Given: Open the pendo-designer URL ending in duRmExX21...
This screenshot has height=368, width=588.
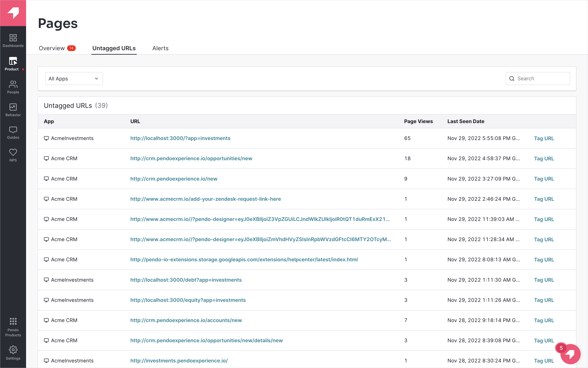Looking at the screenshot, I should pos(260,219).
